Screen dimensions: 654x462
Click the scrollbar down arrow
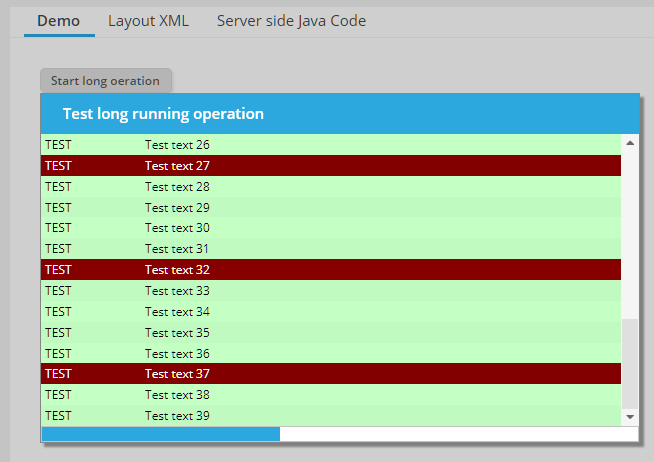click(x=630, y=416)
